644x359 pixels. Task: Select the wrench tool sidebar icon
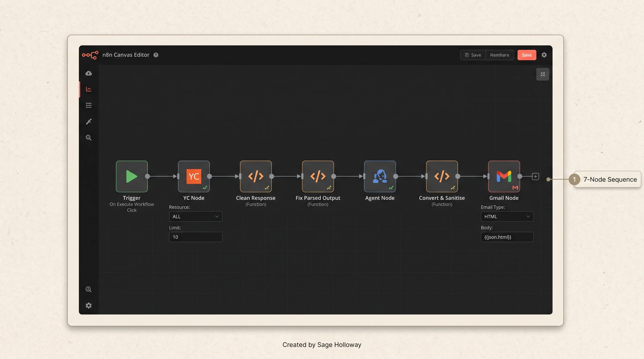(88, 122)
